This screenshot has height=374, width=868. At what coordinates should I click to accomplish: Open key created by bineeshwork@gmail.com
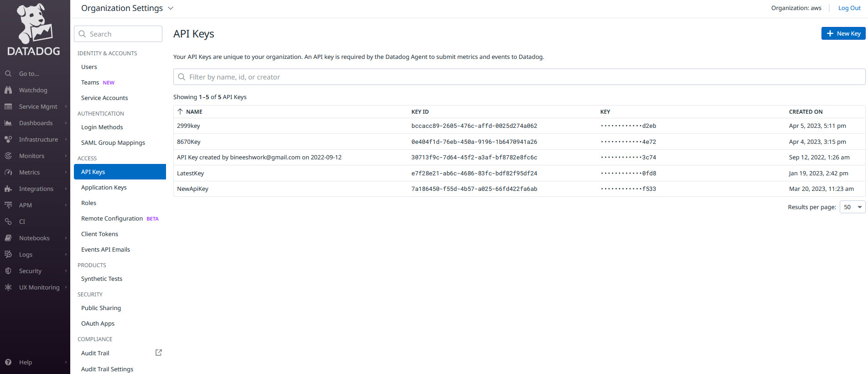(519, 157)
